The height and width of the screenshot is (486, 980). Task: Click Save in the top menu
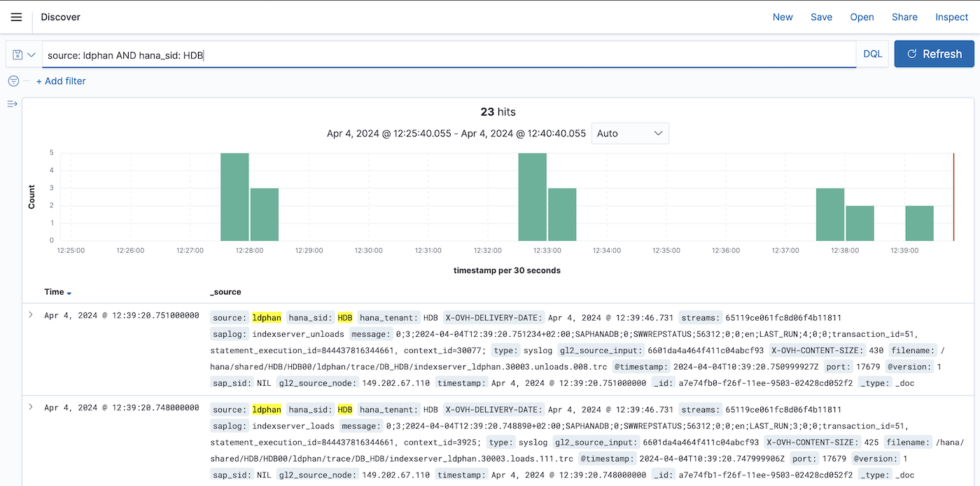pyautogui.click(x=821, y=17)
